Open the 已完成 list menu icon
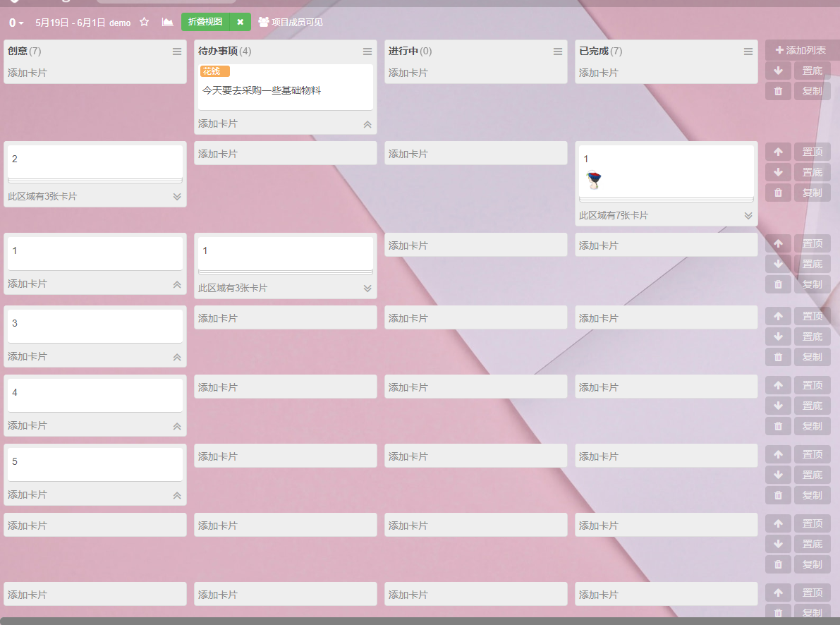 click(748, 51)
